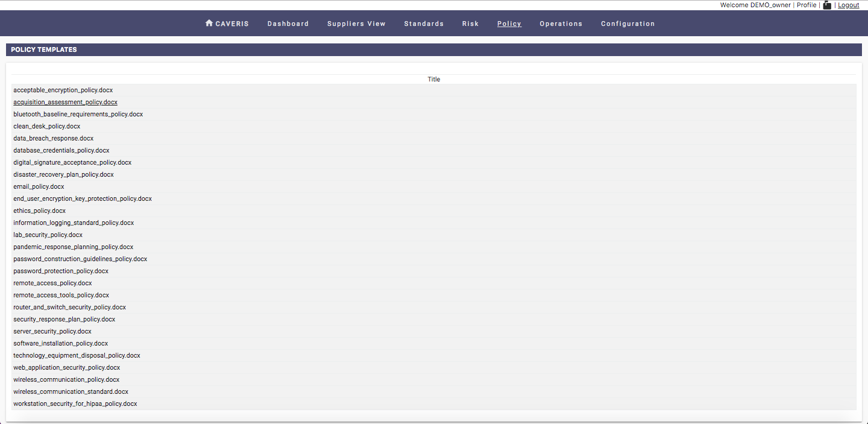Open the Configuration menu
This screenshot has height=424, width=868.
point(628,24)
